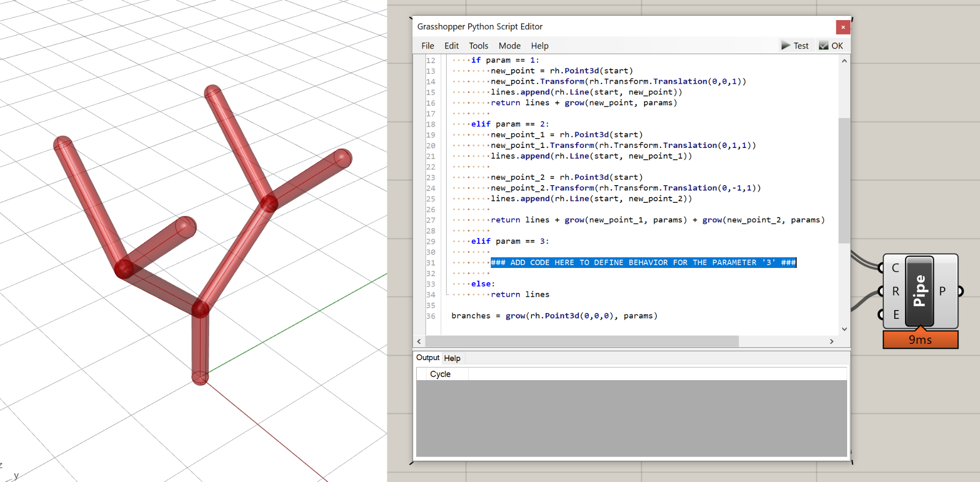Close the Python Script Editor window

[x=843, y=27]
